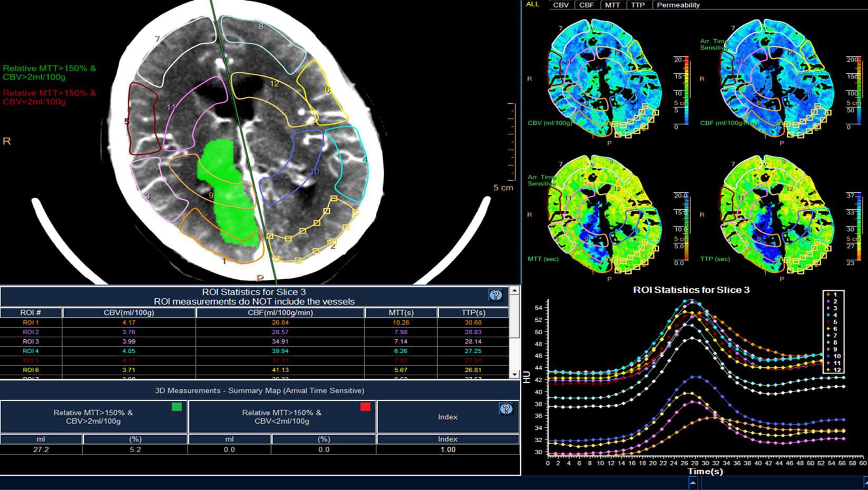Switch to the CBV tab
The height and width of the screenshot is (490, 868).
560,5
